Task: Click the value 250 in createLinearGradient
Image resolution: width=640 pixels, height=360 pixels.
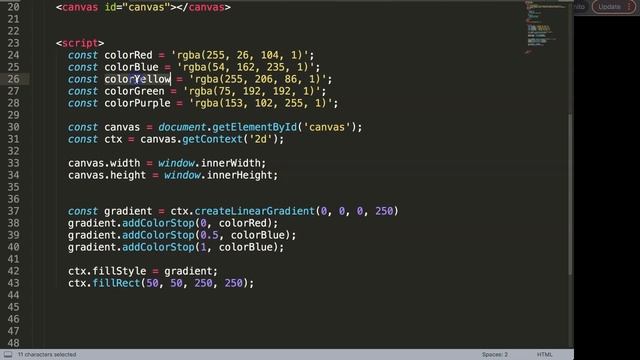Action: (384, 211)
